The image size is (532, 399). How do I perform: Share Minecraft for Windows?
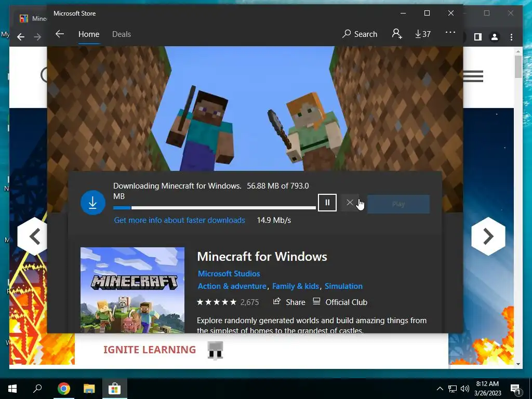tap(289, 302)
